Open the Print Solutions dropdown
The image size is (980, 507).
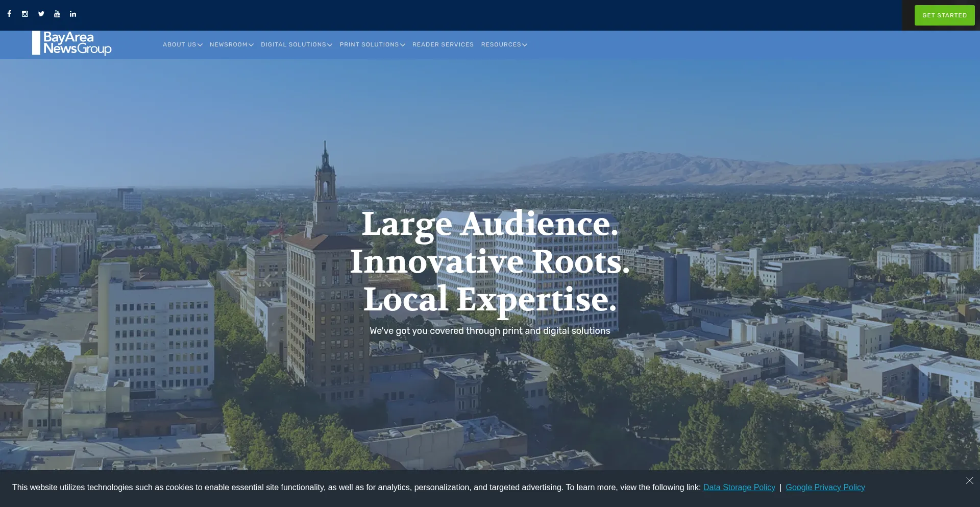[x=372, y=45]
